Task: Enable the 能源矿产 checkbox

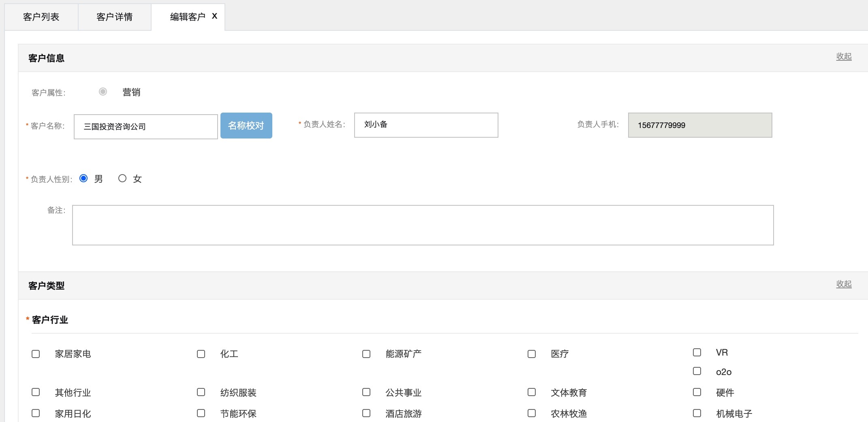Action: [366, 354]
